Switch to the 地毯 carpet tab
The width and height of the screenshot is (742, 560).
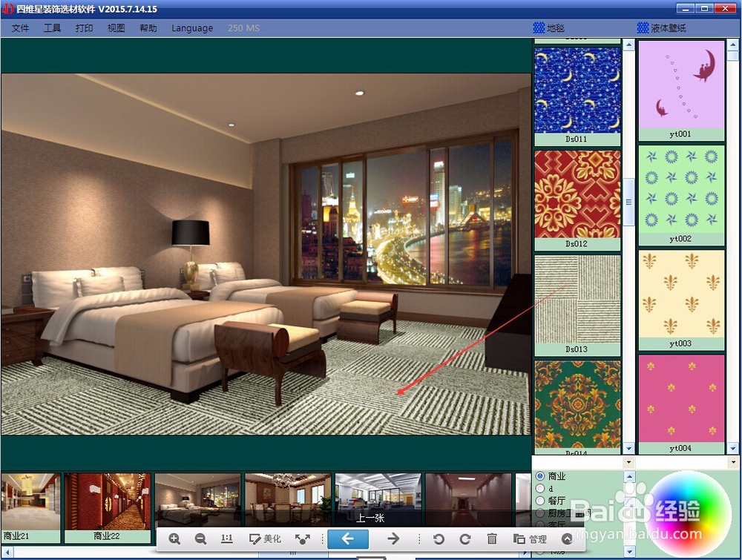pos(549,28)
